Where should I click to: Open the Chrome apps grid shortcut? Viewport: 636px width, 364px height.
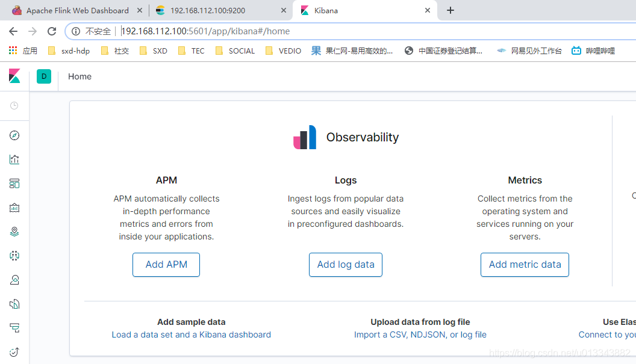[13, 51]
